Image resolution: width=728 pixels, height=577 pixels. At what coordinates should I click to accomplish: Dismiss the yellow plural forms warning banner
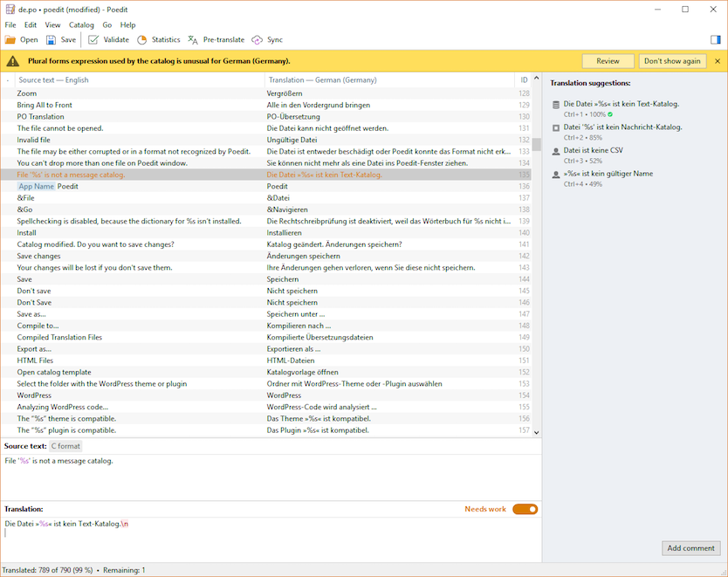click(x=718, y=61)
